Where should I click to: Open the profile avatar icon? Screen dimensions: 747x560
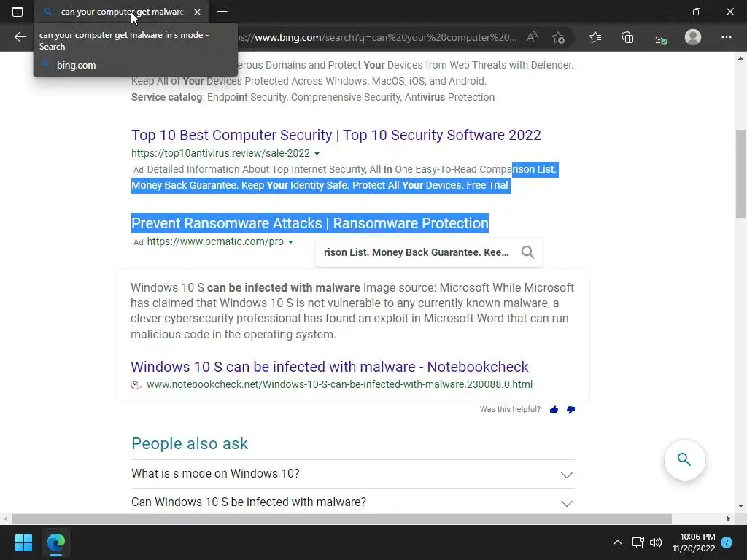pos(693,37)
